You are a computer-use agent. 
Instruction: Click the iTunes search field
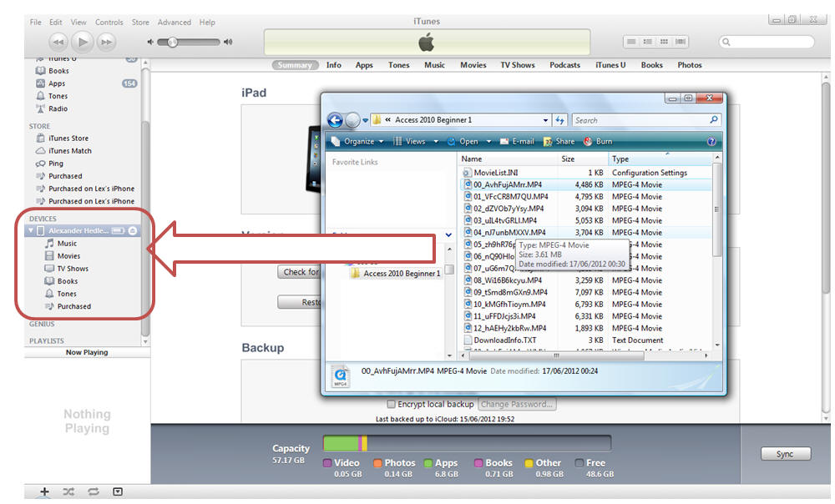coord(767,42)
